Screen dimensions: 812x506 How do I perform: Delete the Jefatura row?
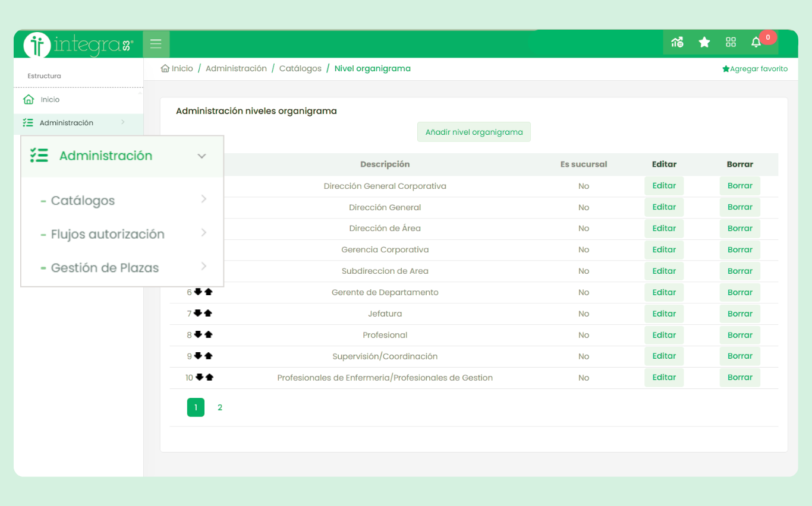[739, 314]
